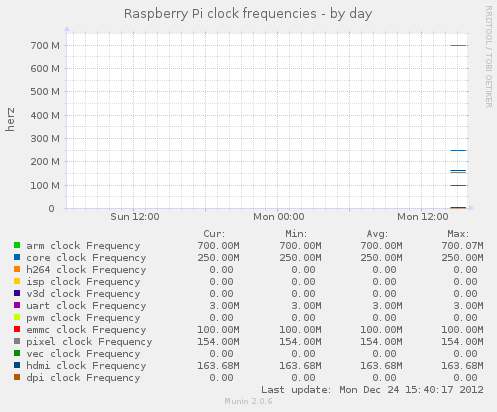Viewport: 497px width, 412px height.
Task: Click hdmi clock Max value 163.68M
Action: [x=462, y=366]
